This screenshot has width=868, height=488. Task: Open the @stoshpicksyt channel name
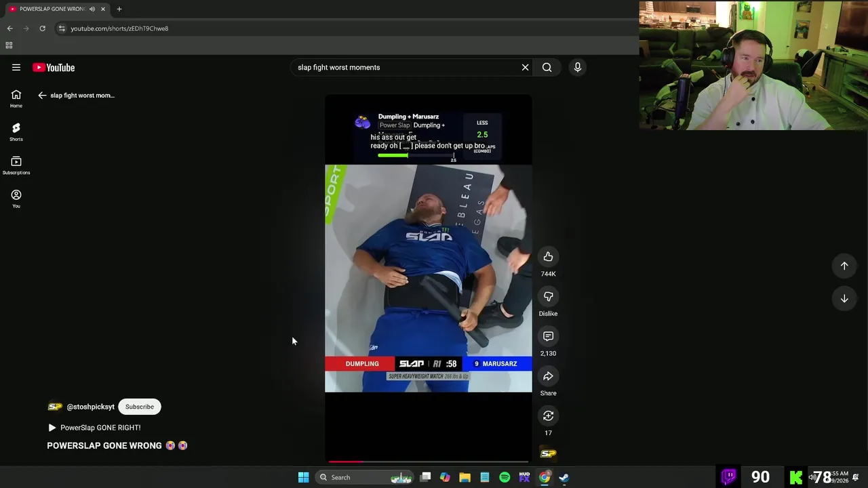tap(91, 407)
